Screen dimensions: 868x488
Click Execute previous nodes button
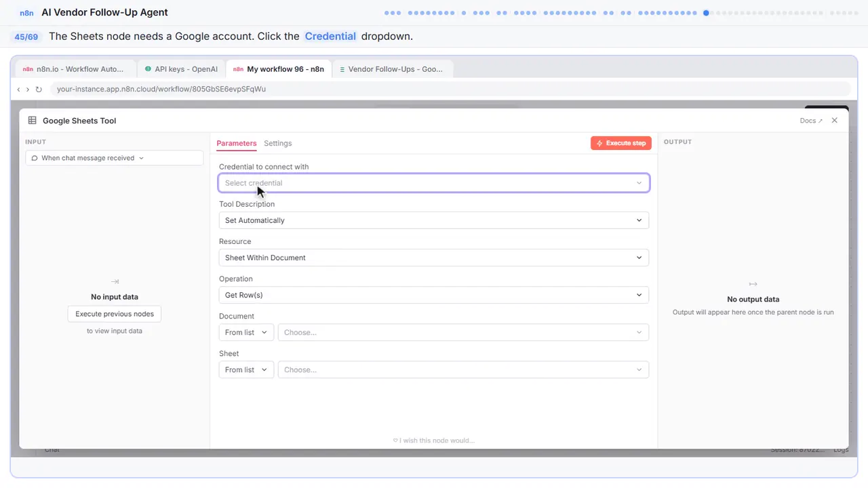pyautogui.click(x=115, y=314)
